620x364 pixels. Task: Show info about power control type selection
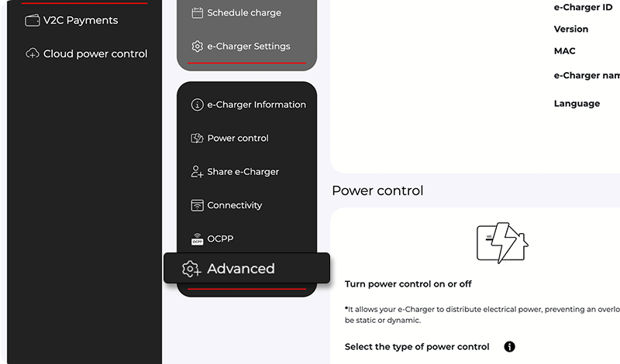pos(510,346)
